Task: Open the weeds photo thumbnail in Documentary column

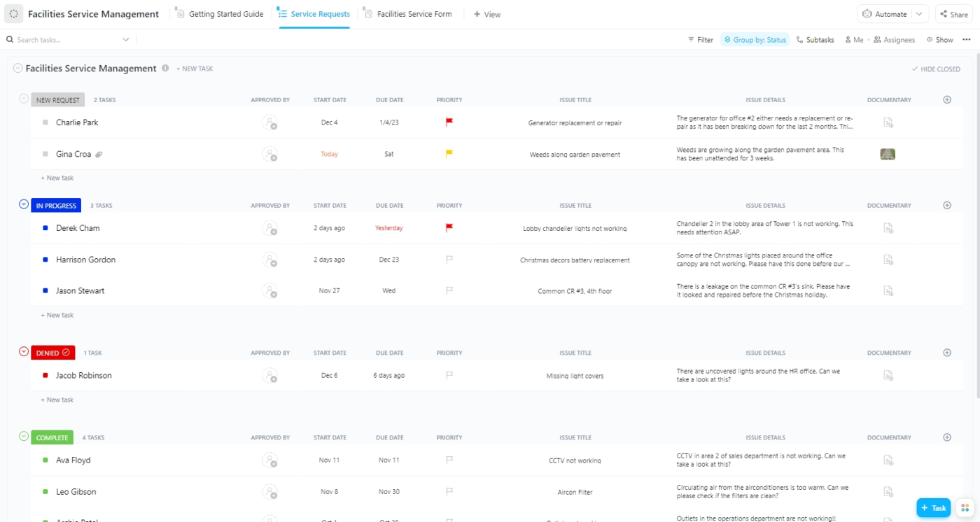Action: click(888, 154)
